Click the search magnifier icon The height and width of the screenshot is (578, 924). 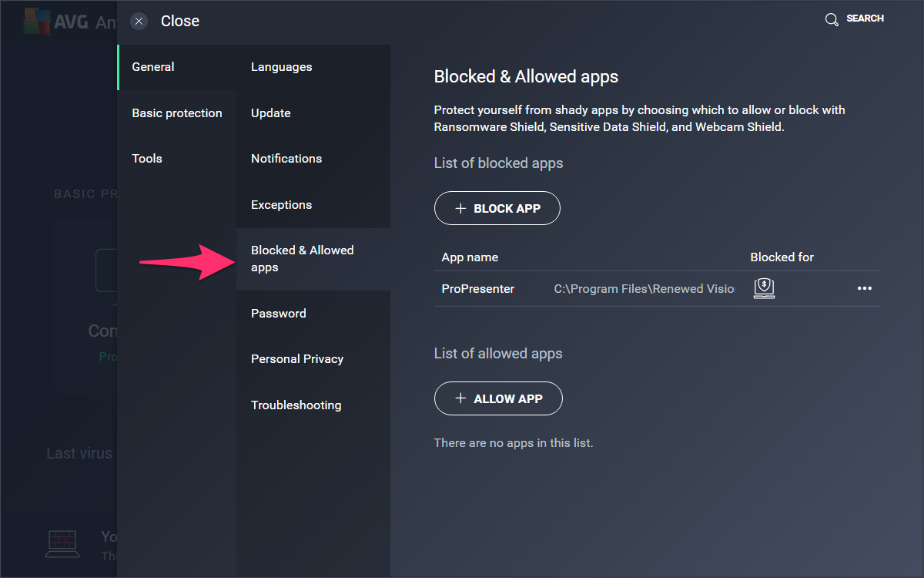coord(832,19)
